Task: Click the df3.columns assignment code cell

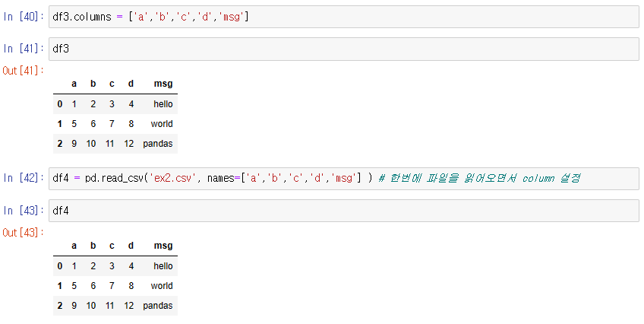Action: (344, 17)
